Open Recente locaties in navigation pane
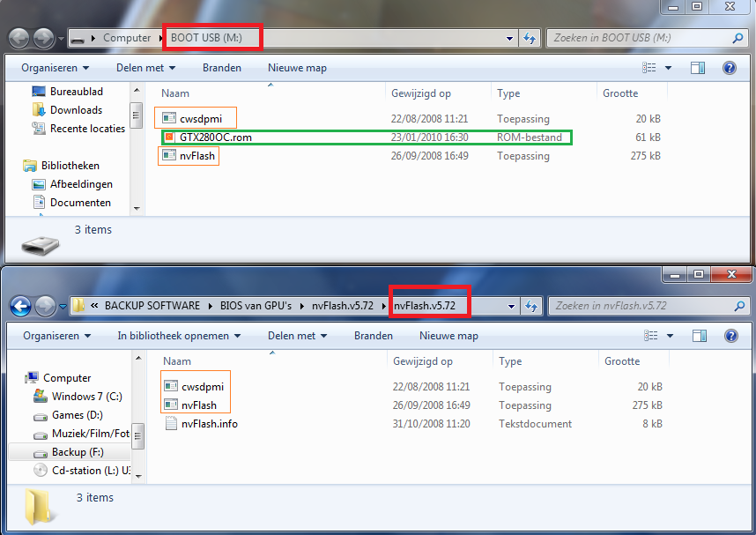Image resolution: width=756 pixels, height=535 pixels. pos(78,129)
